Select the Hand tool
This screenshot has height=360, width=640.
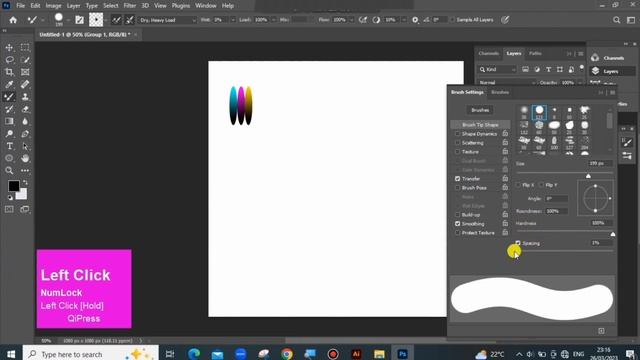coord(25,158)
